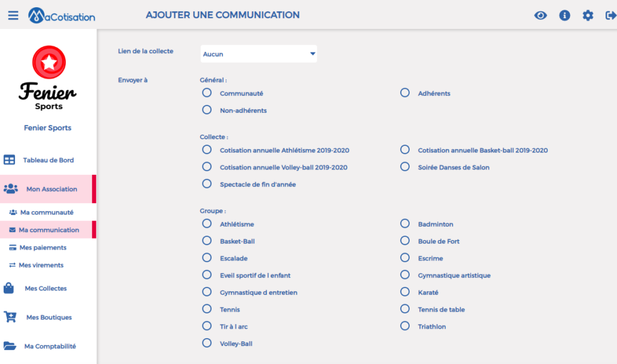The width and height of the screenshot is (617, 364).
Task: Go to Mes paiements submenu
Action: point(43,248)
